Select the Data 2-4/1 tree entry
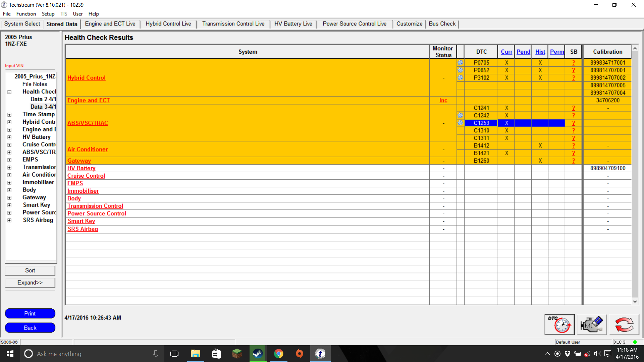The image size is (644, 362). (43, 99)
